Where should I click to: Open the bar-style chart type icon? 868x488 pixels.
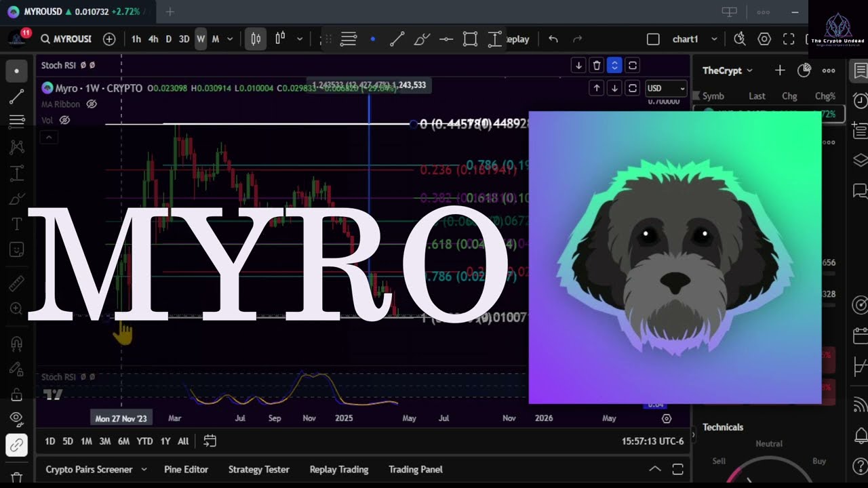(280, 39)
